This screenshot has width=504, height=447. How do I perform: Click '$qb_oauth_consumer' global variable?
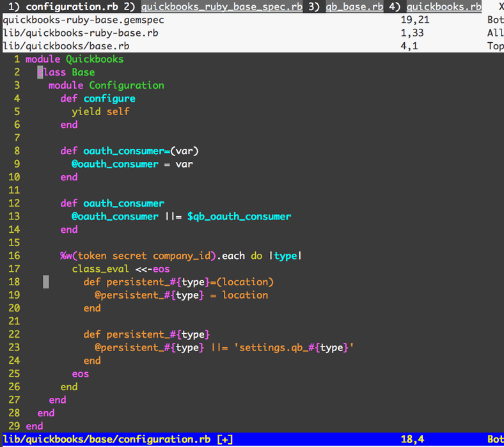239,216
